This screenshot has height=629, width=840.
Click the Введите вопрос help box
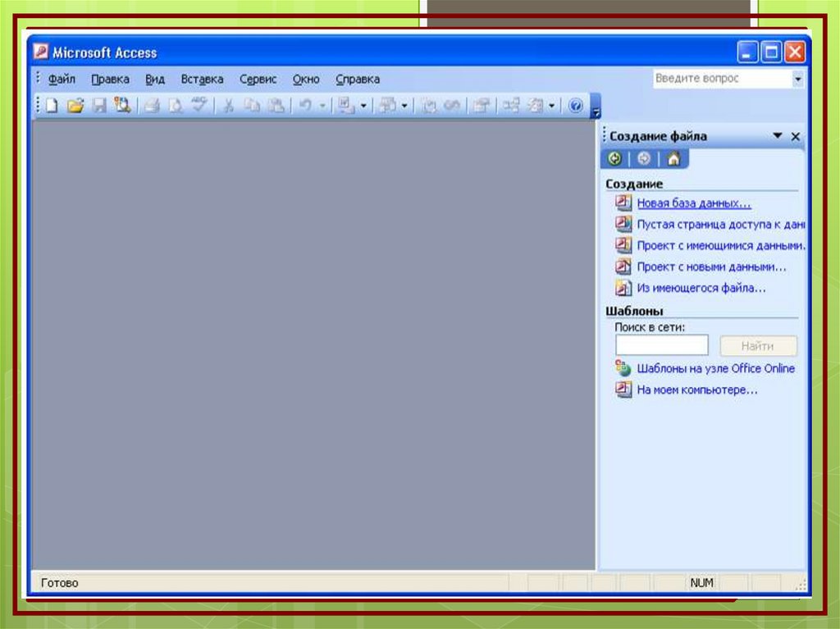(x=722, y=79)
